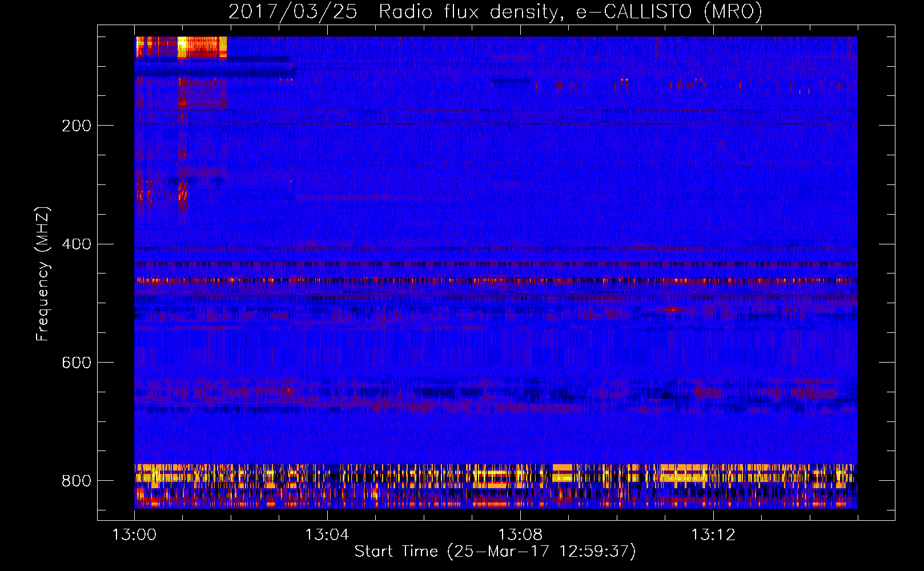Click the '13:12' time tick label
Viewport: 924px width, 571px height.
(713, 535)
